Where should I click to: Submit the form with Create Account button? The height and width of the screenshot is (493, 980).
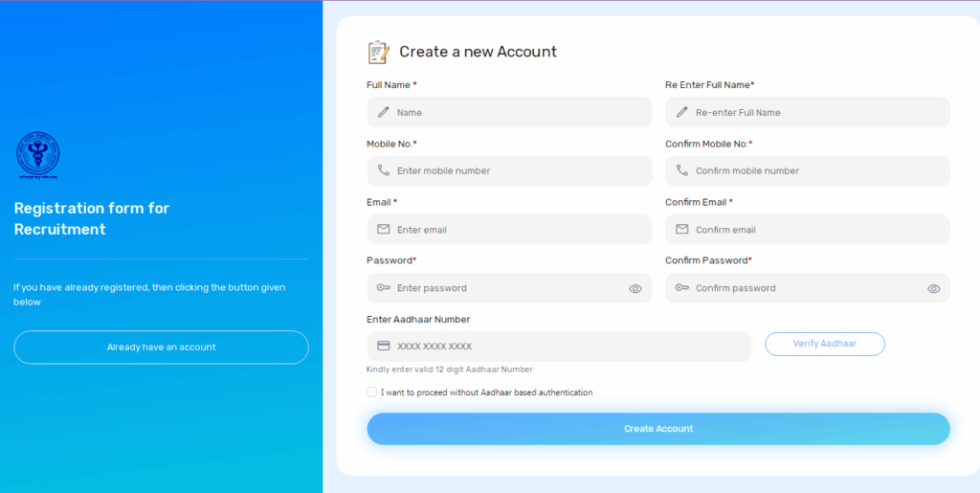point(658,429)
